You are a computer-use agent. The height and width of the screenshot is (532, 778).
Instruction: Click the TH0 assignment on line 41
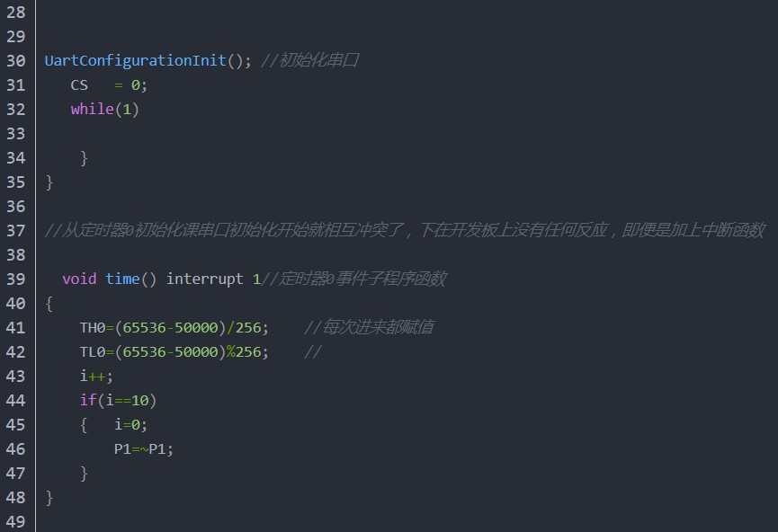174,328
